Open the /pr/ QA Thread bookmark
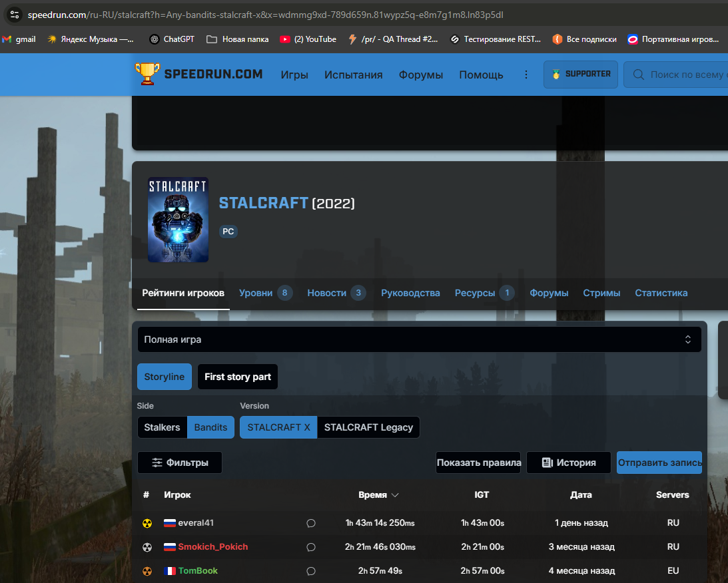Screen dimensions: 728x583 (x=393, y=39)
